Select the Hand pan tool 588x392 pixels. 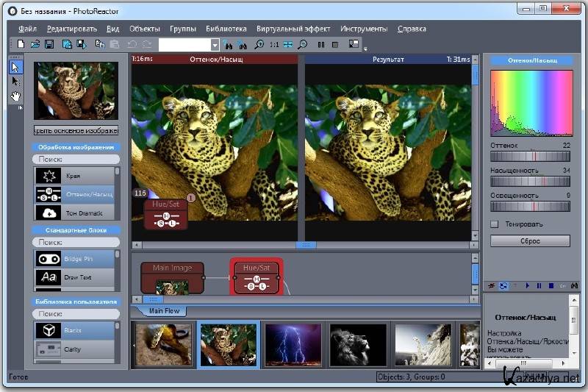[16, 96]
